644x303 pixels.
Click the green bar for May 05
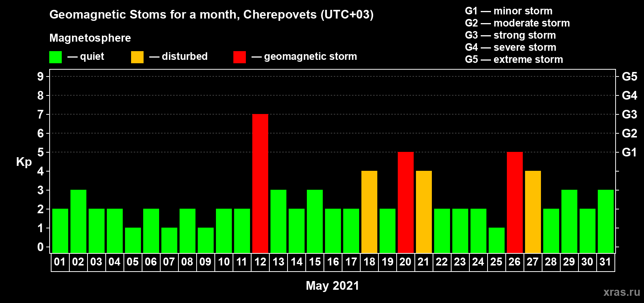(133, 240)
